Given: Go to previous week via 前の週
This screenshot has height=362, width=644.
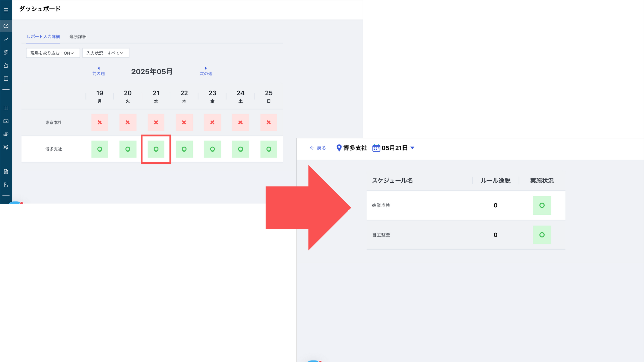Looking at the screenshot, I should click(x=99, y=71).
